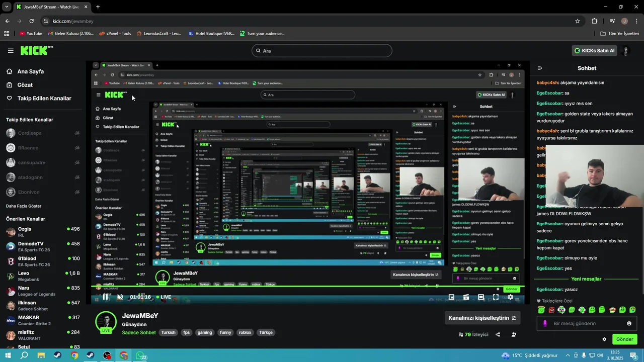Open MASKAR Counter-Strike 2 channel
Viewport: 644px width, 362px height.
coord(43,320)
